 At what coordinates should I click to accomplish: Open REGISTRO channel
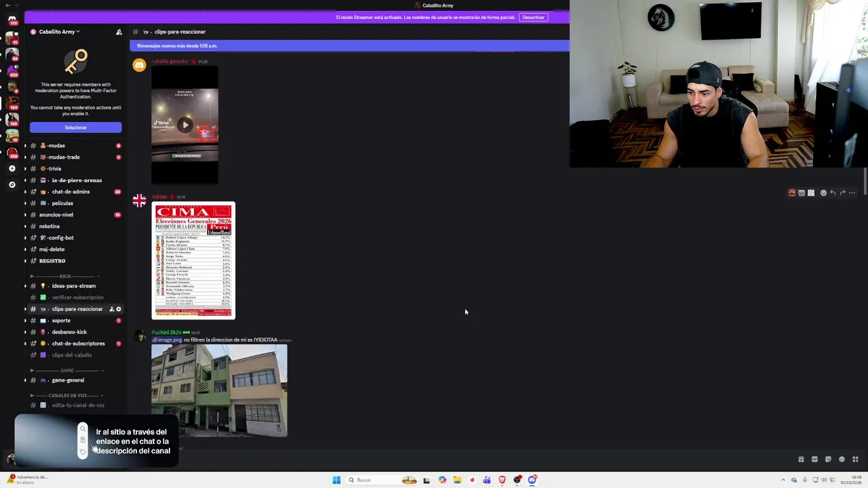tap(75, 261)
